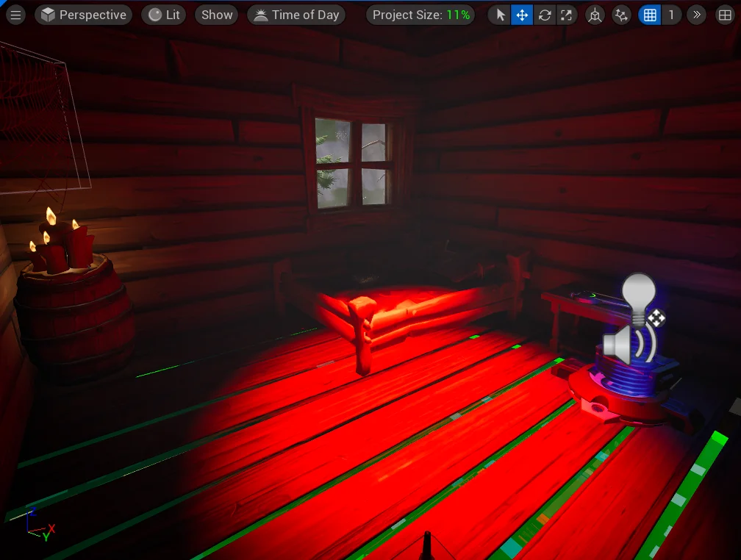Screen dimensions: 741x560
Task: Select the candles on the barrel
Action: (62, 243)
